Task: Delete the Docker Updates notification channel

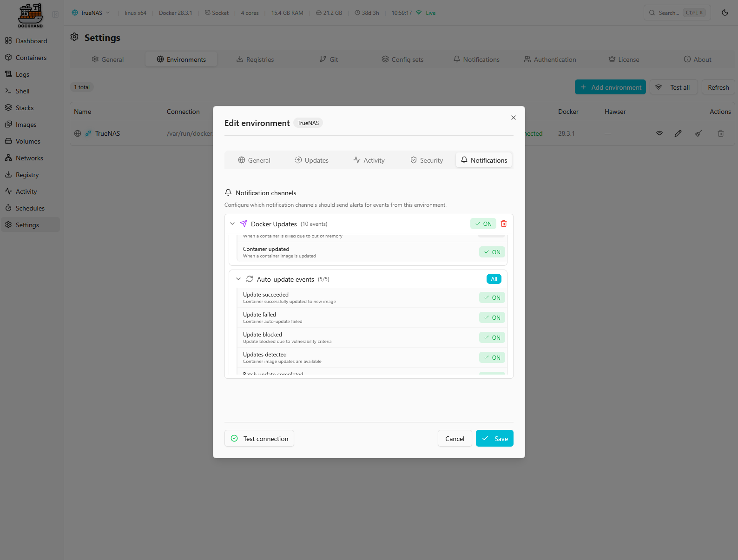Action: pyautogui.click(x=504, y=224)
